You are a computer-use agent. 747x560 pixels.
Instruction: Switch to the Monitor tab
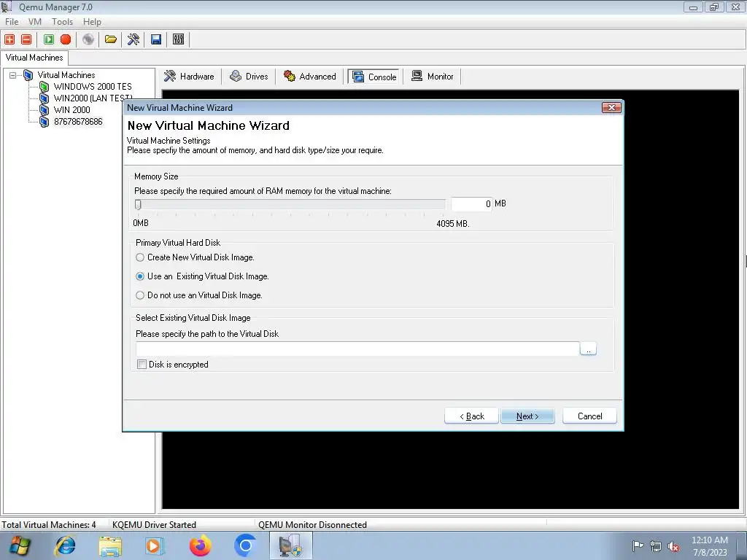click(x=433, y=77)
